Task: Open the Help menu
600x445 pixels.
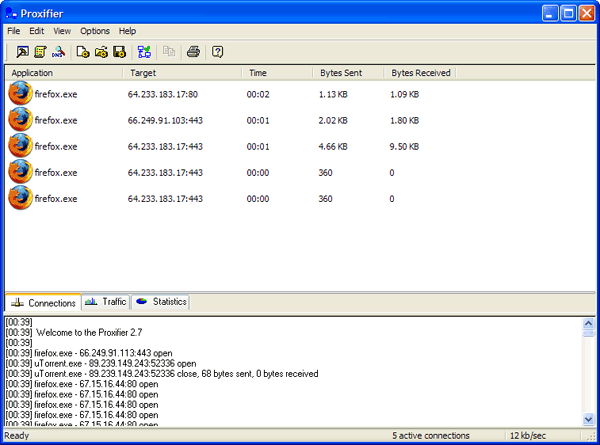Action: click(127, 31)
